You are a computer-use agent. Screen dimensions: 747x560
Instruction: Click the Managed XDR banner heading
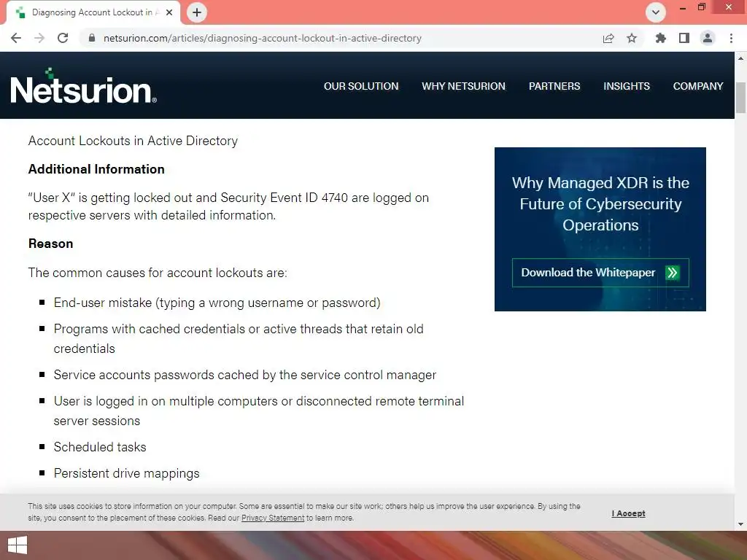(600, 204)
